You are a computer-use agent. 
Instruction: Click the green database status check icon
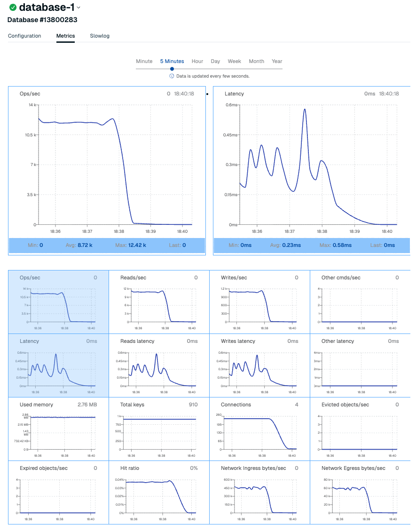(x=13, y=8)
